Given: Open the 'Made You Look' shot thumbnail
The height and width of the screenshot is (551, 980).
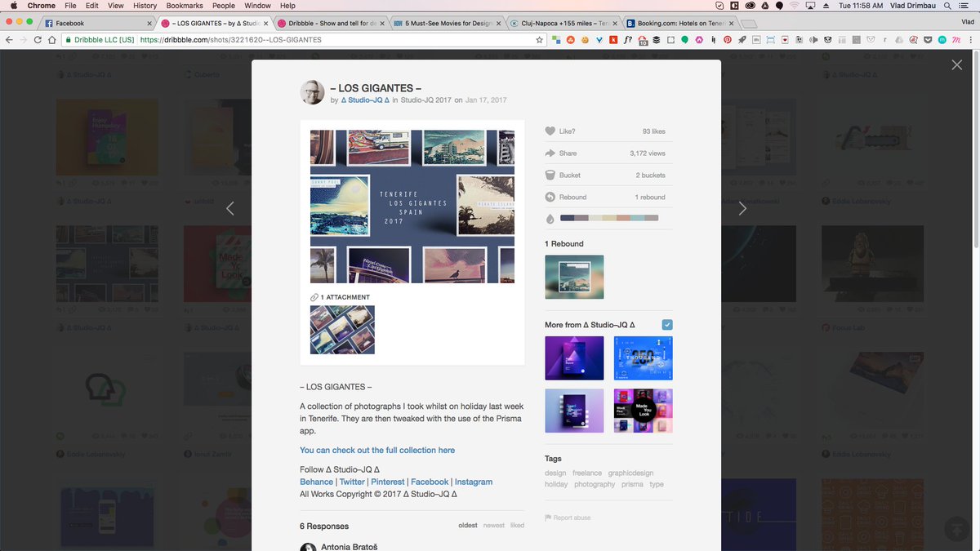Looking at the screenshot, I should pos(643,411).
